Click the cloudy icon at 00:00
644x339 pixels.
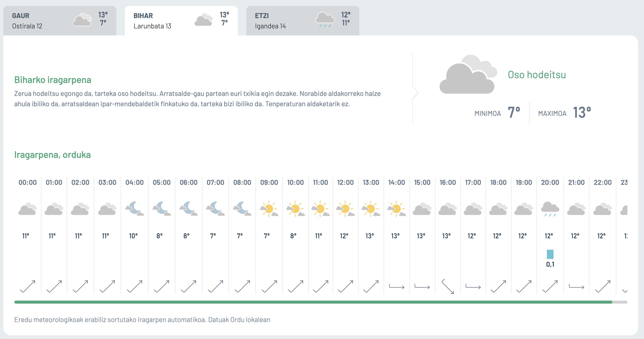27,209
